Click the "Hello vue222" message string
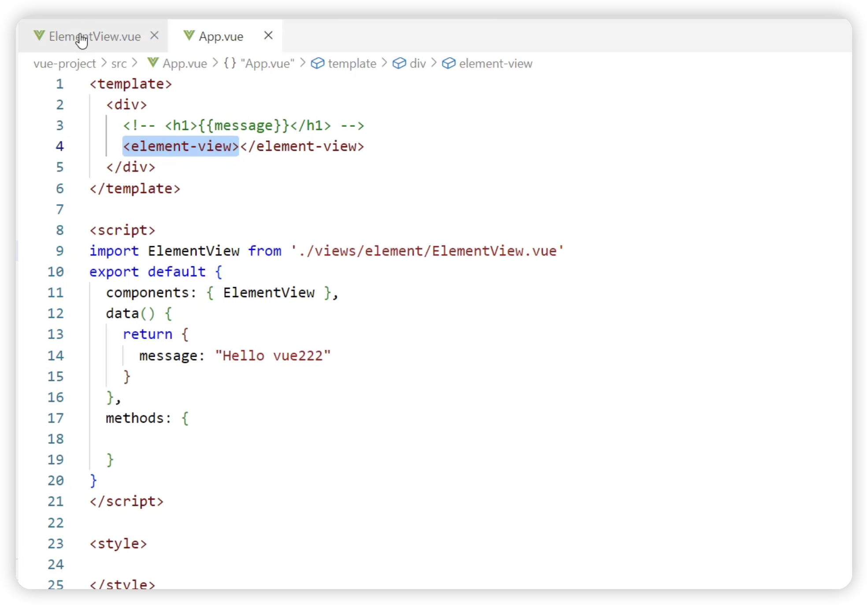The image size is (868, 605). (273, 355)
